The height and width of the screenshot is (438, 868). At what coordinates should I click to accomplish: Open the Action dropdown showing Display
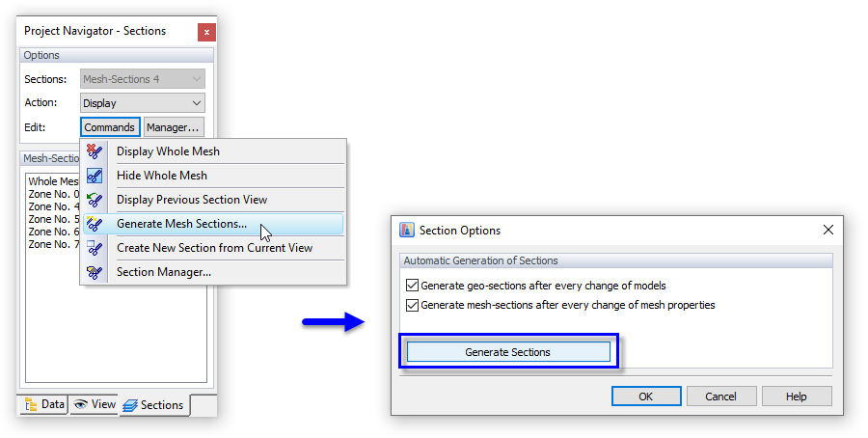[x=143, y=103]
